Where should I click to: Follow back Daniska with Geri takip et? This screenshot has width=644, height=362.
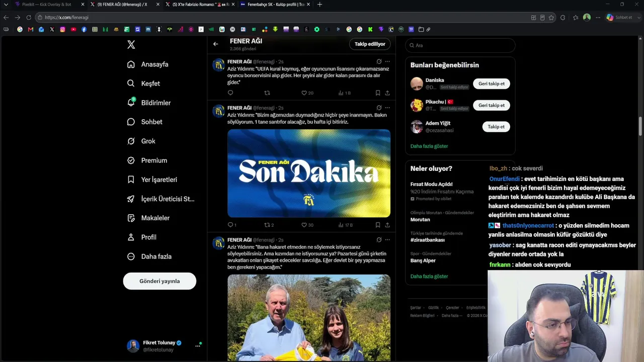pyautogui.click(x=492, y=84)
